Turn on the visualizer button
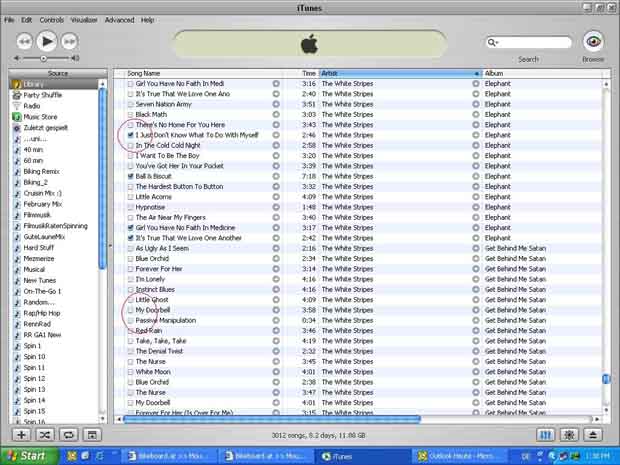The image size is (620, 465). pyautogui.click(x=569, y=435)
